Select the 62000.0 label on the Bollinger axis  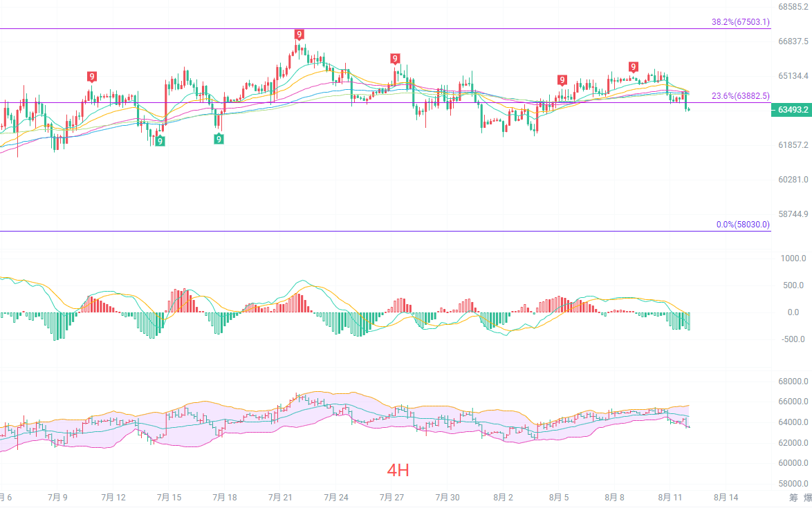click(x=793, y=443)
